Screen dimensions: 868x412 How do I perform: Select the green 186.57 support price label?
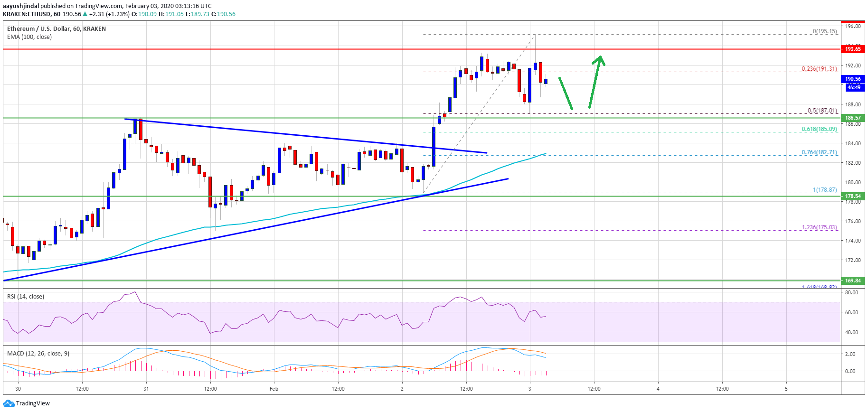853,118
